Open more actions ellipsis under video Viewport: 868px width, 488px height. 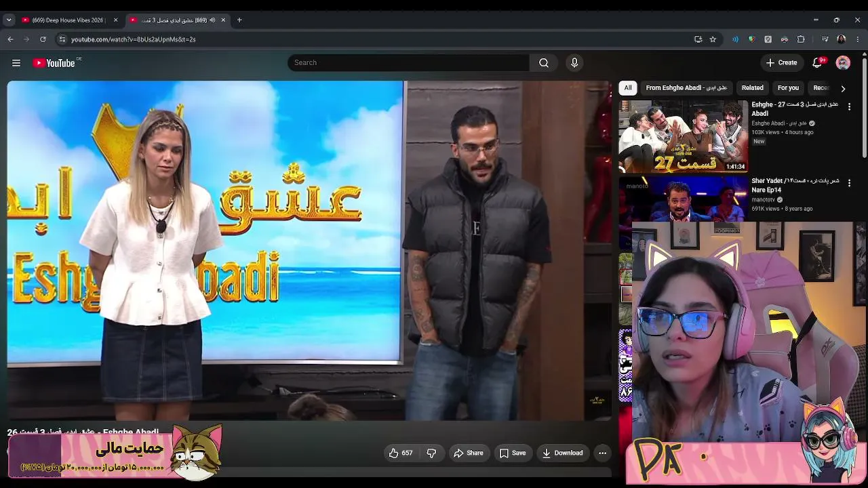pos(602,453)
